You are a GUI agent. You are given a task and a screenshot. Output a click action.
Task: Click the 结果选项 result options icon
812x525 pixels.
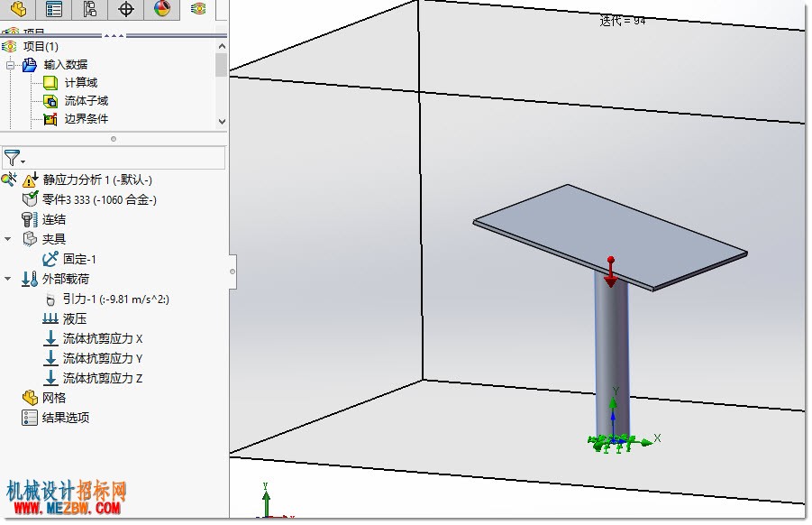30,418
